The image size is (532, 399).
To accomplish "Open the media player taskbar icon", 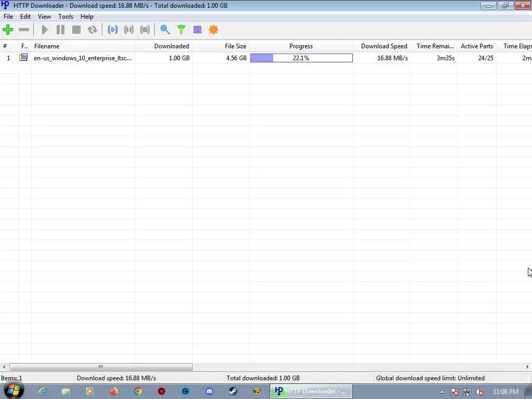I will point(90,391).
